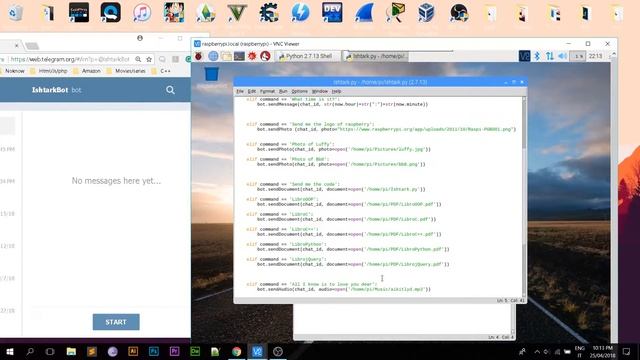Open the Raspberry Pi main menu icon
640x360 pixels.
point(199,56)
